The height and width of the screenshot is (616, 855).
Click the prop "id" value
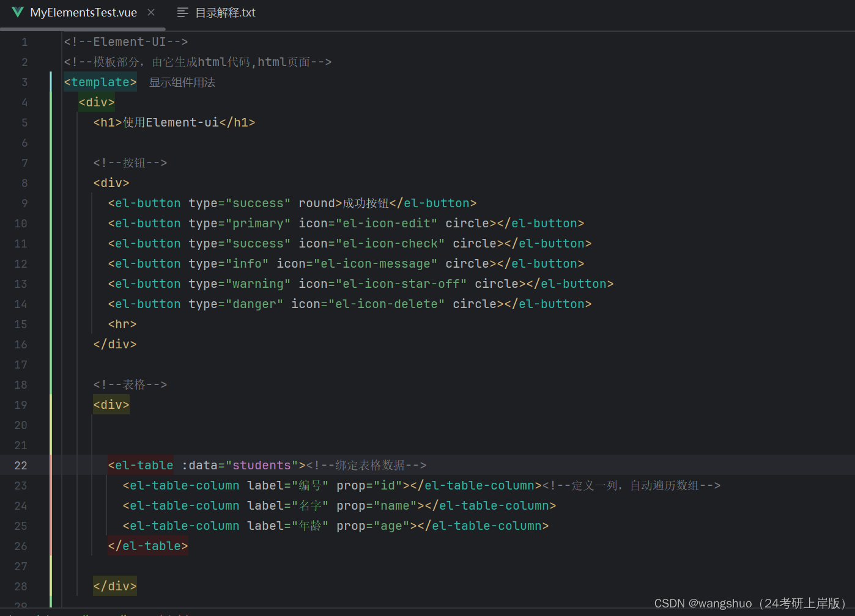pyautogui.click(x=388, y=485)
